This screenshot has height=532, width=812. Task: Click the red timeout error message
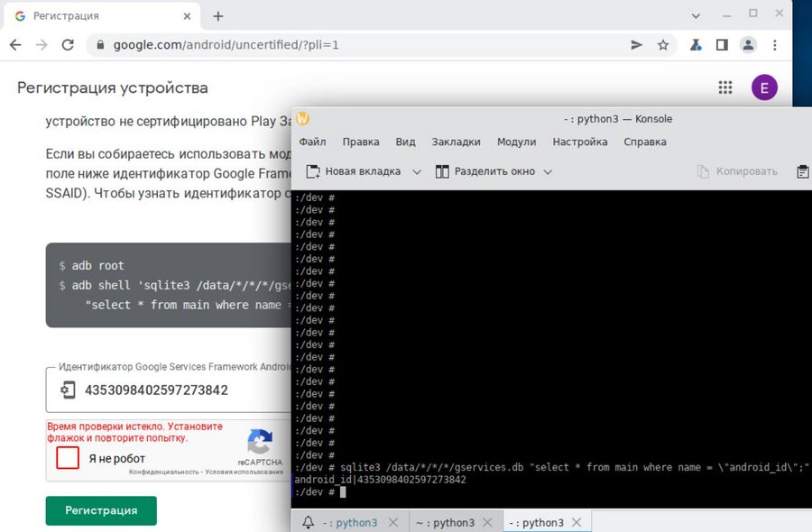[134, 432]
